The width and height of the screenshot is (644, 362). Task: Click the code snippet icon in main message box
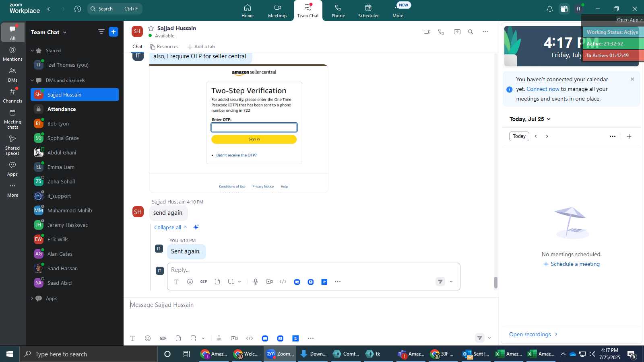pos(250,338)
